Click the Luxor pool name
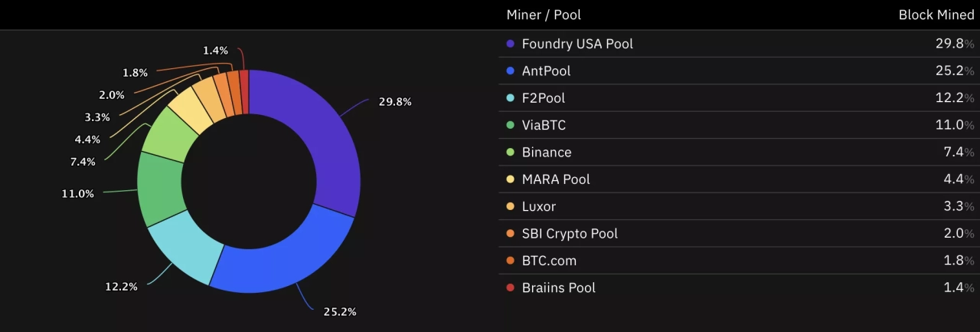This screenshot has height=332, width=980. coord(539,206)
